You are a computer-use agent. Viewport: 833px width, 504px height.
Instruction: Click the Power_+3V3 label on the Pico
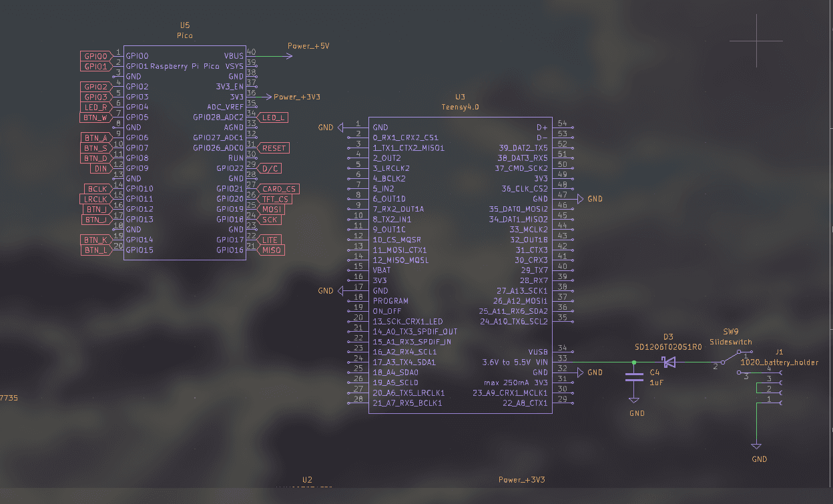tap(296, 97)
